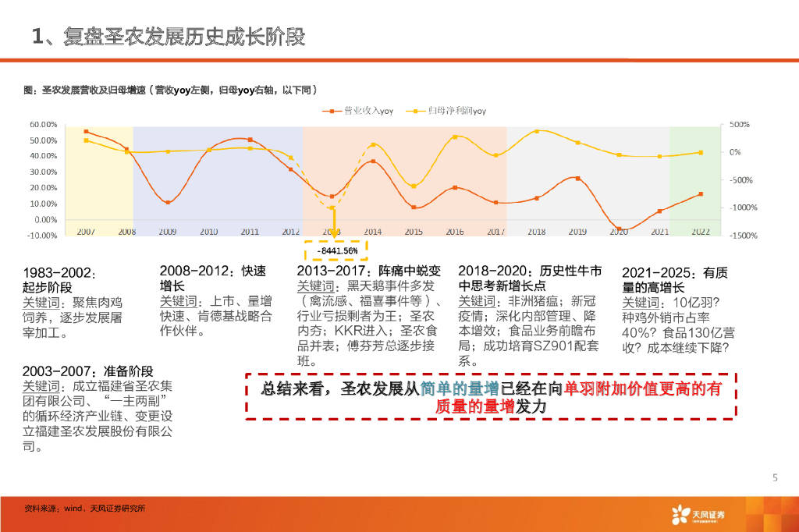799x532 pixels.
Task: Click the 营业收入yoy legend entry
Action: click(357, 111)
